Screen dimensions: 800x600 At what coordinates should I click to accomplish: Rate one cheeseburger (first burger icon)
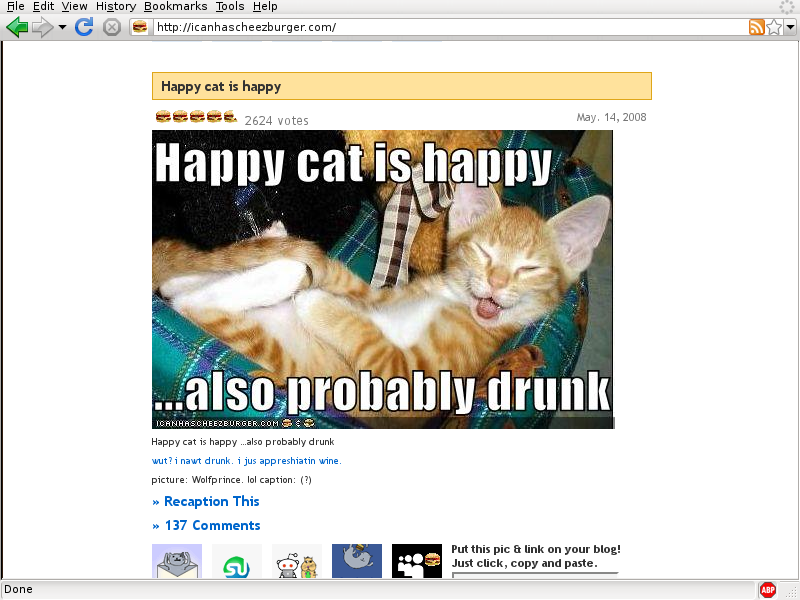tap(163, 117)
